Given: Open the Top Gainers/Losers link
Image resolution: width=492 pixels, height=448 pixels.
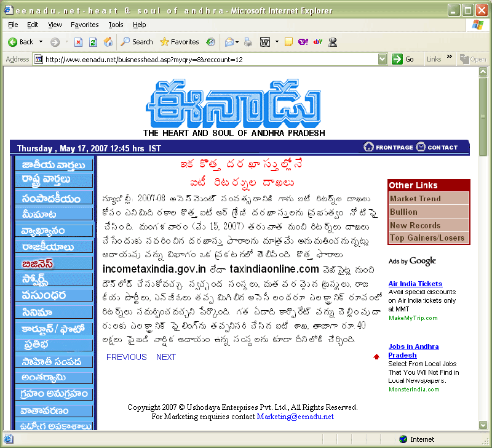Looking at the screenshot, I should (427, 238).
